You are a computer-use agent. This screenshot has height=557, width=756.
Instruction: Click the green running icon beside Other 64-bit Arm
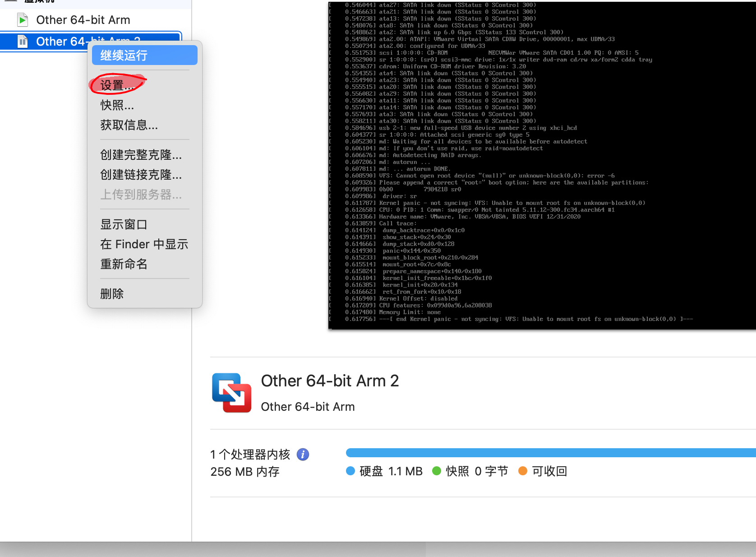22,19
